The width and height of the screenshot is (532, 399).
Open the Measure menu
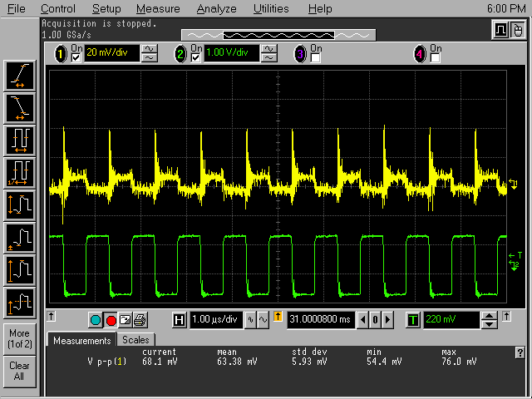click(x=157, y=8)
